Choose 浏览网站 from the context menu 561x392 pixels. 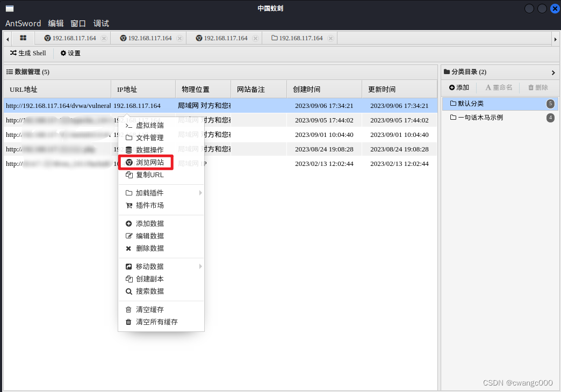[161, 162]
